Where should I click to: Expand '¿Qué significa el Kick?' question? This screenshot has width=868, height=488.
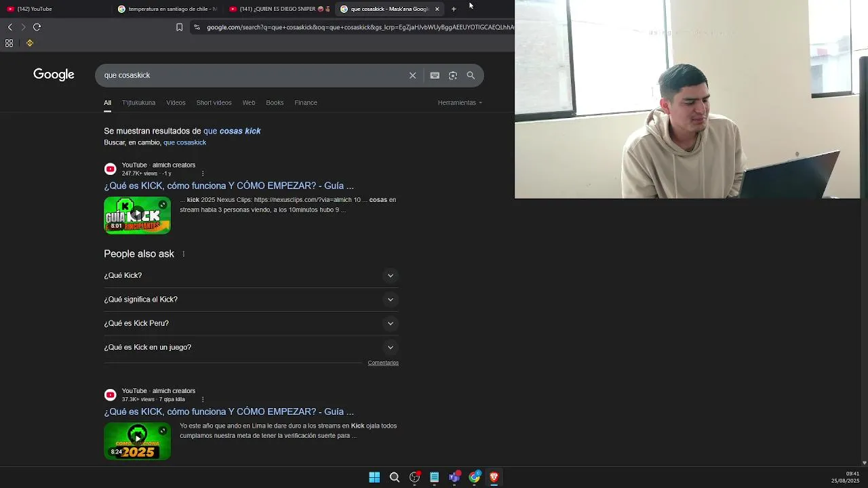click(251, 300)
